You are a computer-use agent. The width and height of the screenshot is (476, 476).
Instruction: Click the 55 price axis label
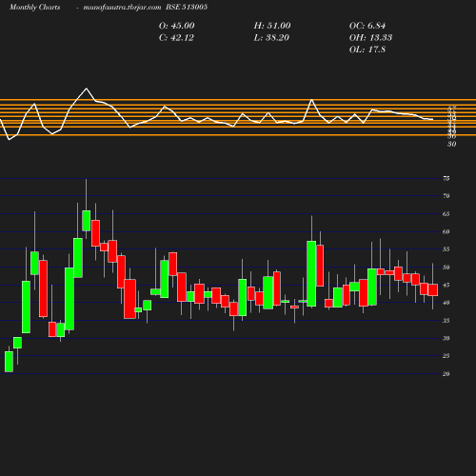pyautogui.click(x=446, y=249)
